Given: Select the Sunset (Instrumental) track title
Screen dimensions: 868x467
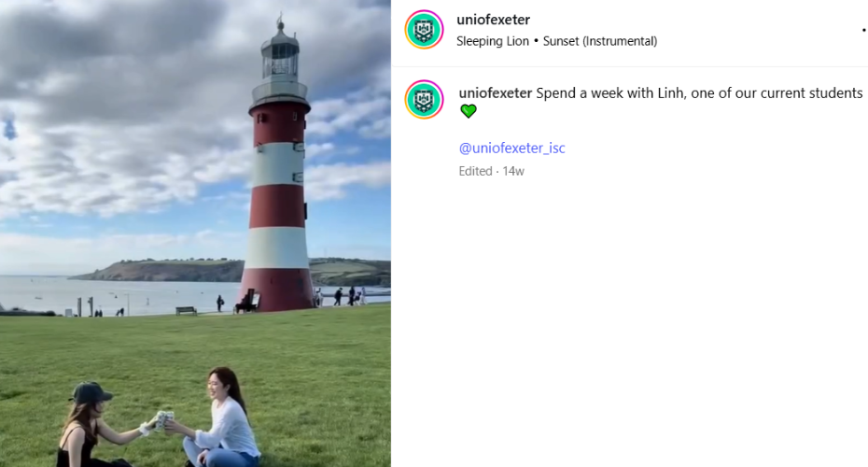Looking at the screenshot, I should 600,41.
